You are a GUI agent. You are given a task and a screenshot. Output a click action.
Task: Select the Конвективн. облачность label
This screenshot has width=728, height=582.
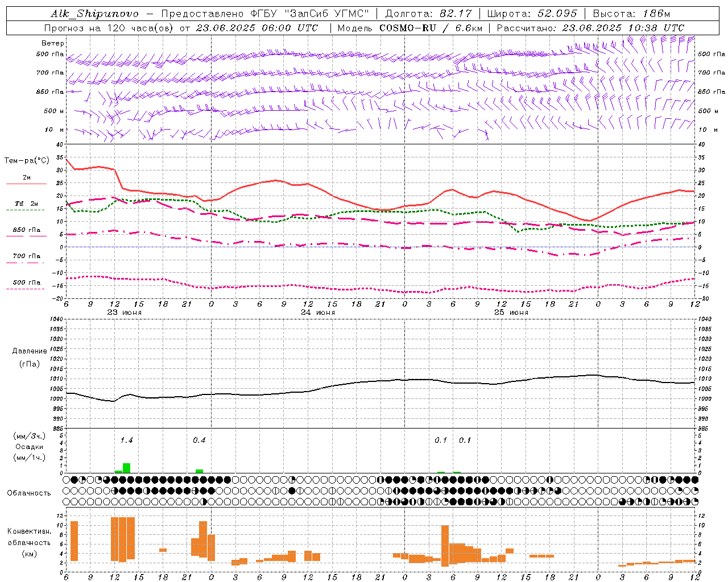coord(29,537)
